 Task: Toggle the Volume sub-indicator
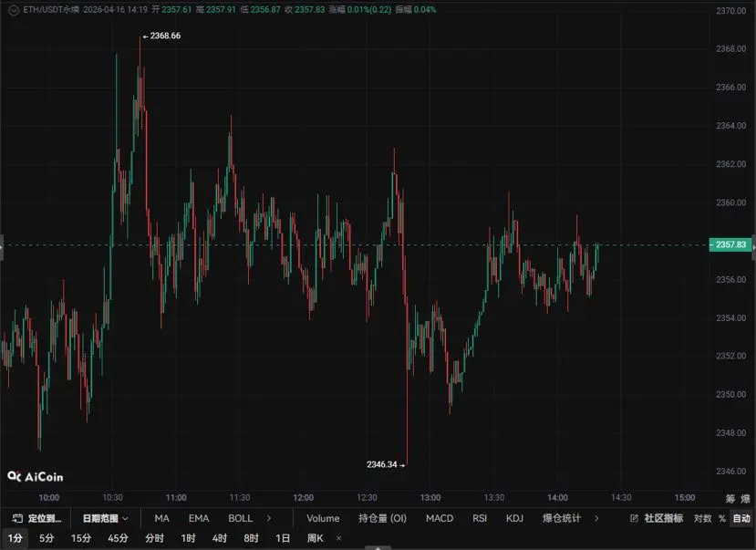coord(323,518)
